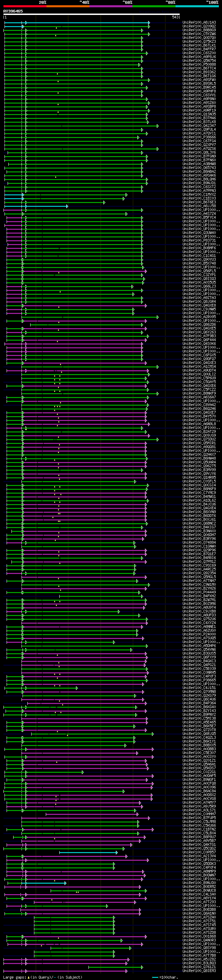Choose the UniRef100_O74884 hit

click(x=199, y=543)
